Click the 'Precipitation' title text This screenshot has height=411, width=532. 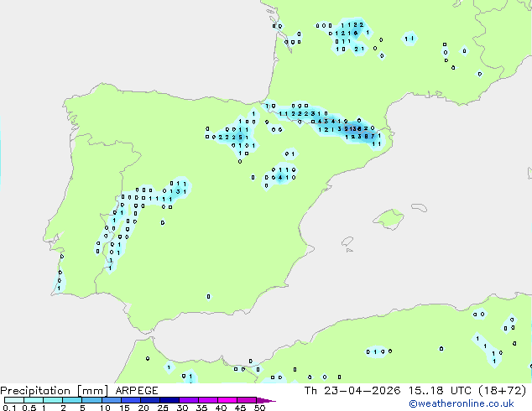[x=35, y=391]
